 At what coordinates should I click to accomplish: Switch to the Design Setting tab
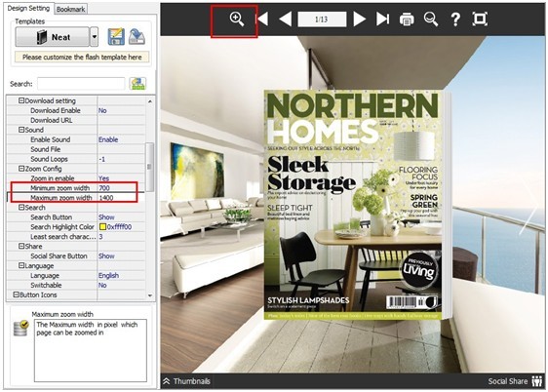pyautogui.click(x=28, y=8)
